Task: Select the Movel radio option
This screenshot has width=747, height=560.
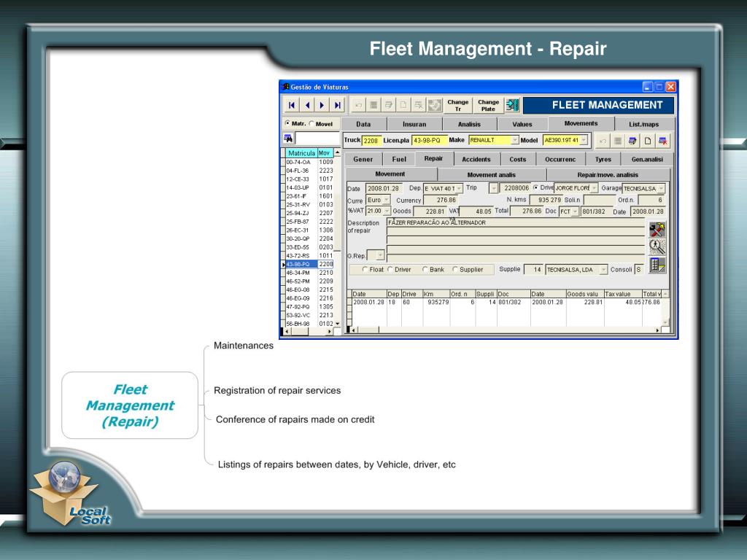Action: tap(311, 123)
